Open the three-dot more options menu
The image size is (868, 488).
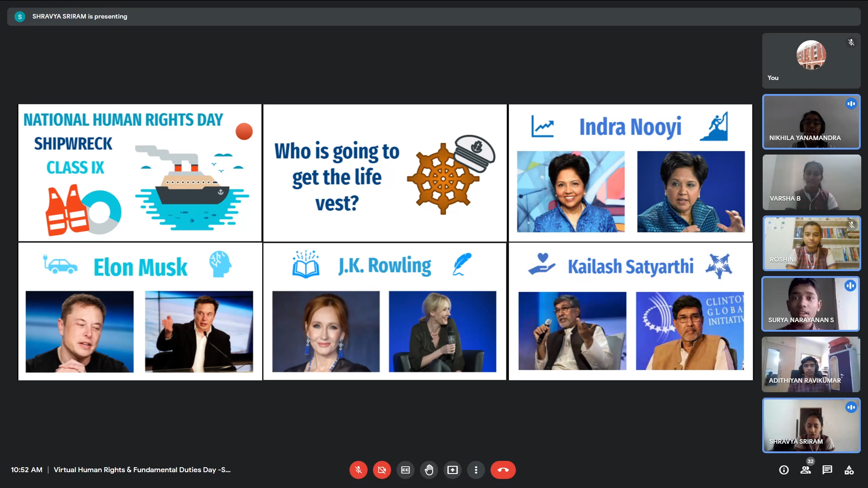click(x=476, y=470)
